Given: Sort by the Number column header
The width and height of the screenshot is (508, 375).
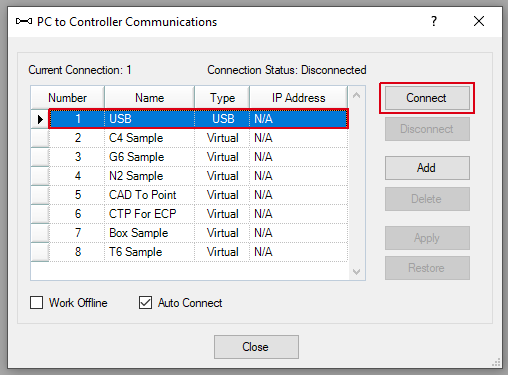Looking at the screenshot, I should (67, 98).
